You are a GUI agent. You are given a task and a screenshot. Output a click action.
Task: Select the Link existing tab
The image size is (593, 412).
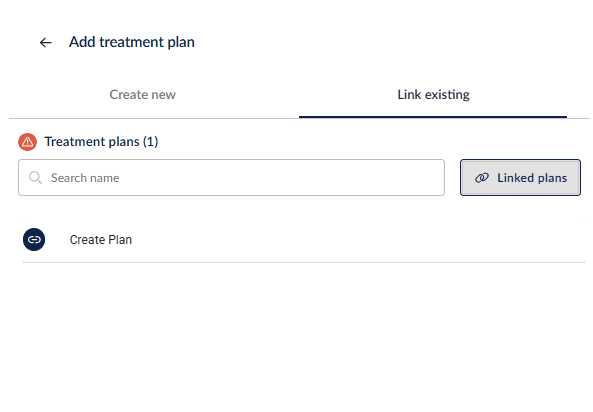click(433, 95)
